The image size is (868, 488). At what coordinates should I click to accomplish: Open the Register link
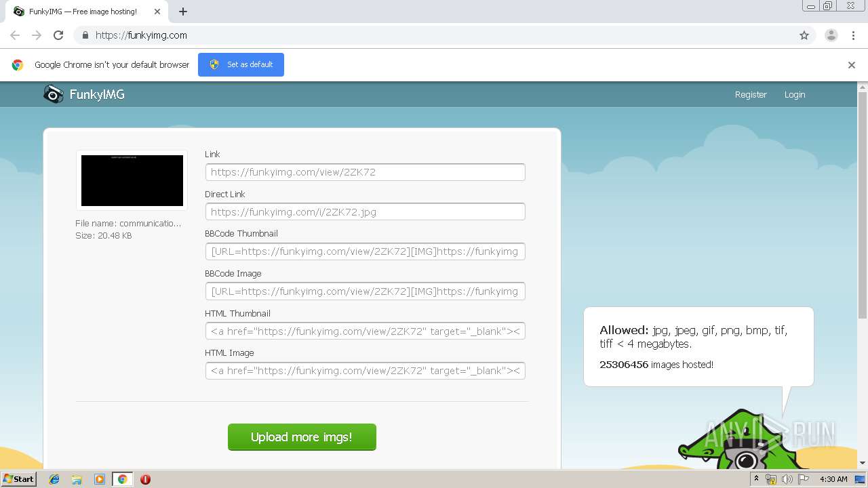pyautogui.click(x=751, y=95)
